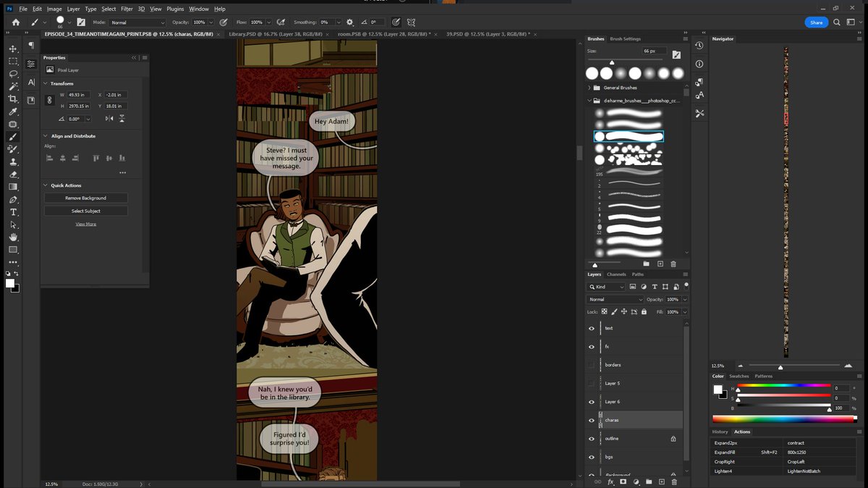Hide the fx layer
868x488 pixels.
[x=592, y=347]
